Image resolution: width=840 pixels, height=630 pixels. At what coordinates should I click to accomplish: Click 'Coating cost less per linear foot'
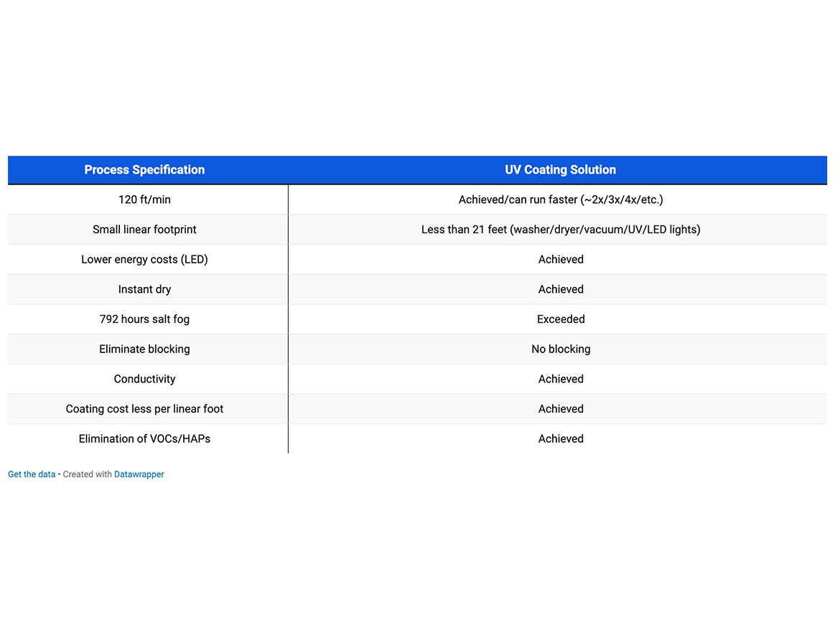tap(144, 409)
